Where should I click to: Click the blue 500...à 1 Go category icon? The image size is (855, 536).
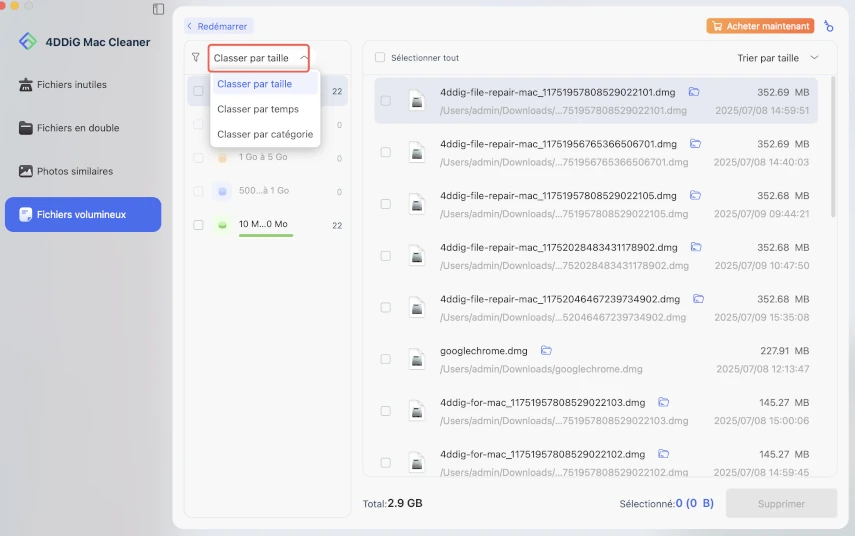click(222, 191)
